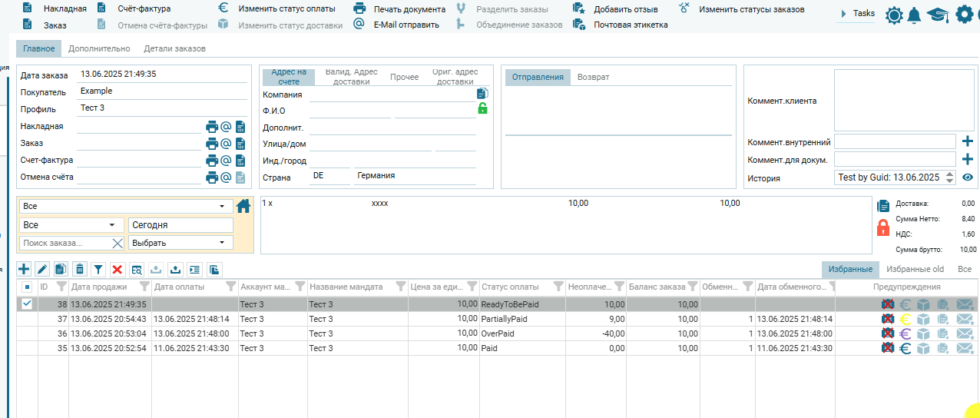
Task: Click the pencil edit icon in the grid toolbar
Action: click(x=42, y=269)
